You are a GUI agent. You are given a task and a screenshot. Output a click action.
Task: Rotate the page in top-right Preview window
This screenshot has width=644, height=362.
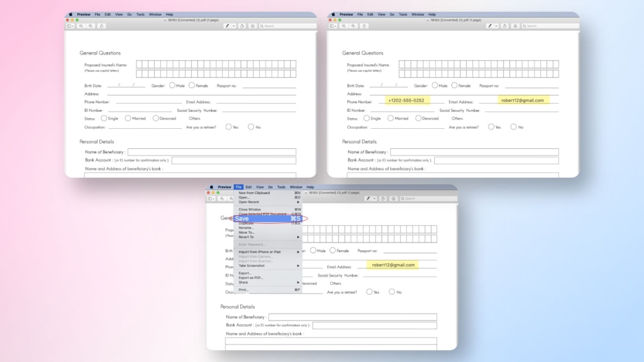(x=504, y=26)
